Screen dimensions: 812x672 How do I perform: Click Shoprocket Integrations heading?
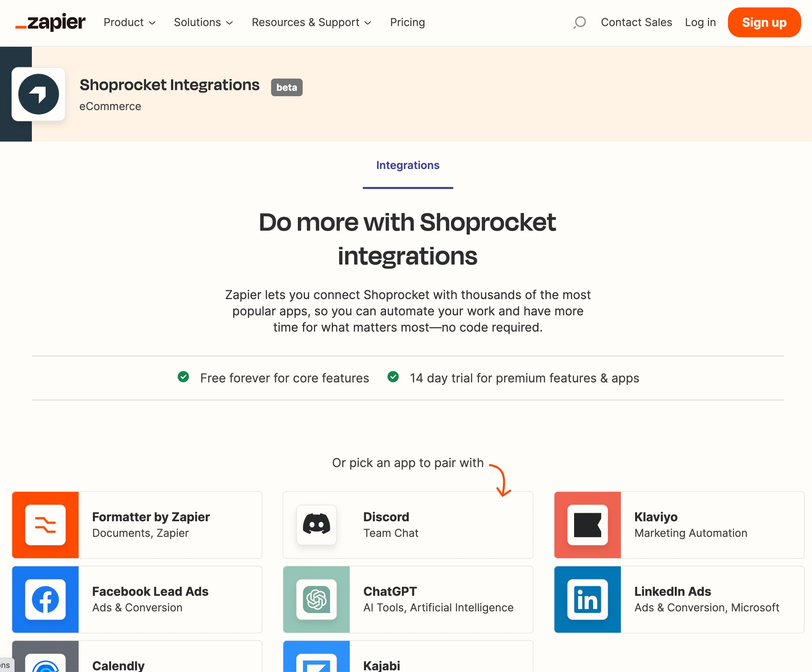coord(169,85)
